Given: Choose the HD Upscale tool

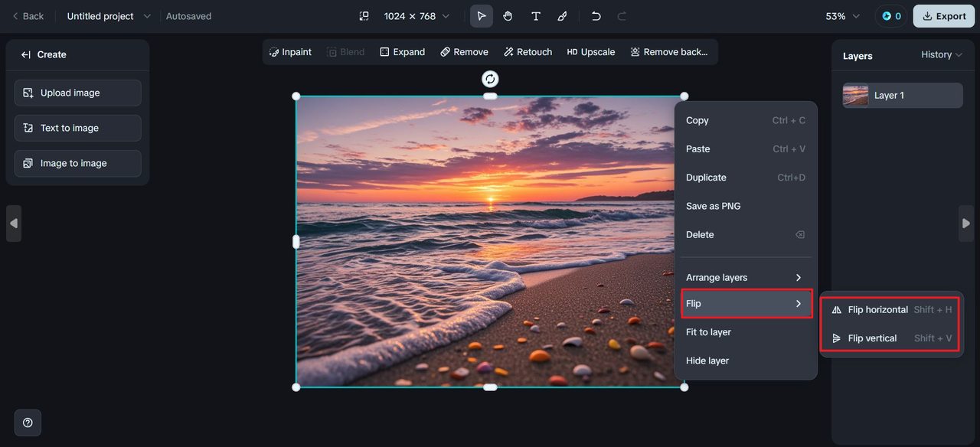Looking at the screenshot, I should [x=591, y=52].
